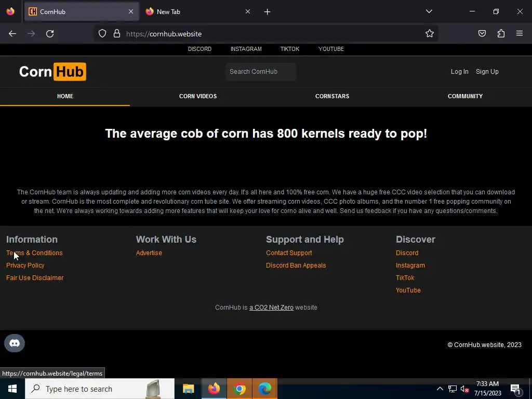
Task: Open the Pocket save icon
Action: click(482, 34)
